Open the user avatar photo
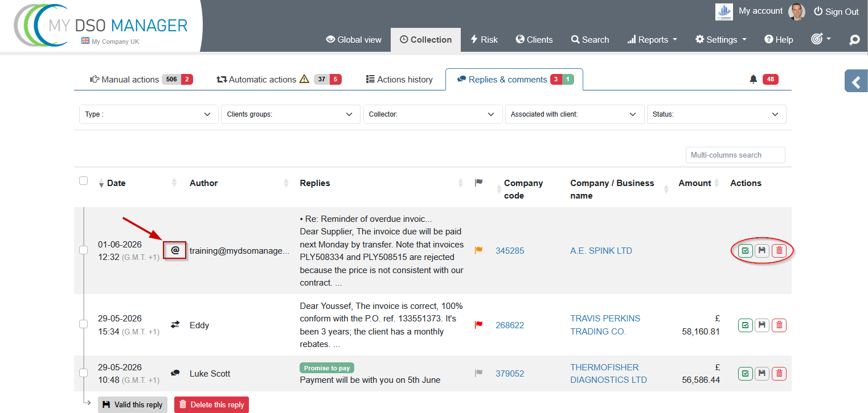 [x=797, y=11]
